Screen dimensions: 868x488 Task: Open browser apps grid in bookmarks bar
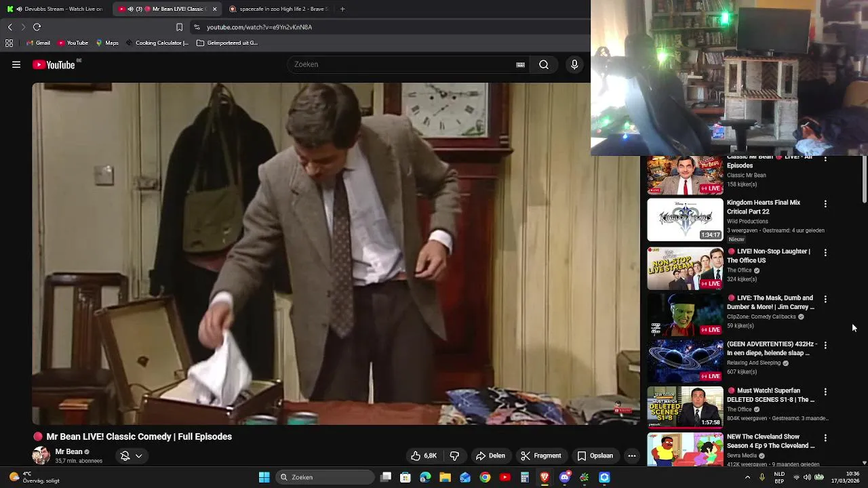9,43
